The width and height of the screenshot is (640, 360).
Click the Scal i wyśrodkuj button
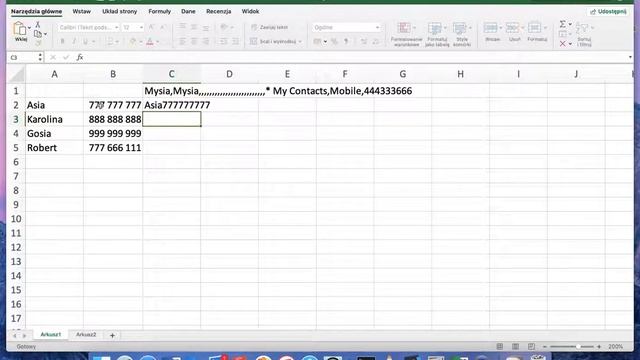click(x=273, y=42)
